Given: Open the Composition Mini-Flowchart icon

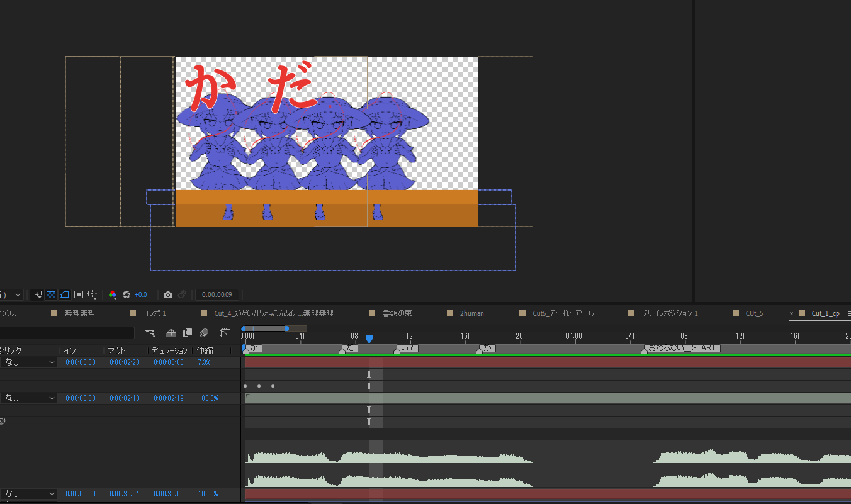Looking at the screenshot, I should 150,333.
